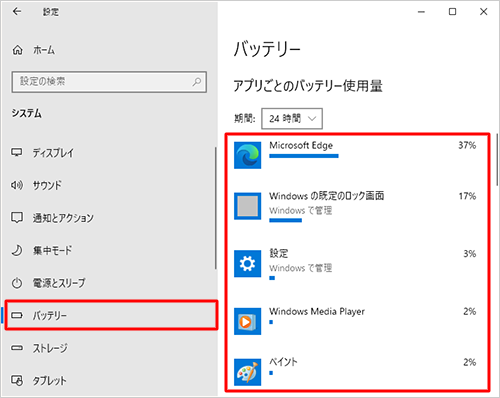This screenshot has width=500, height=398.
Task: Maximize the Settings window
Action: [x=452, y=12]
